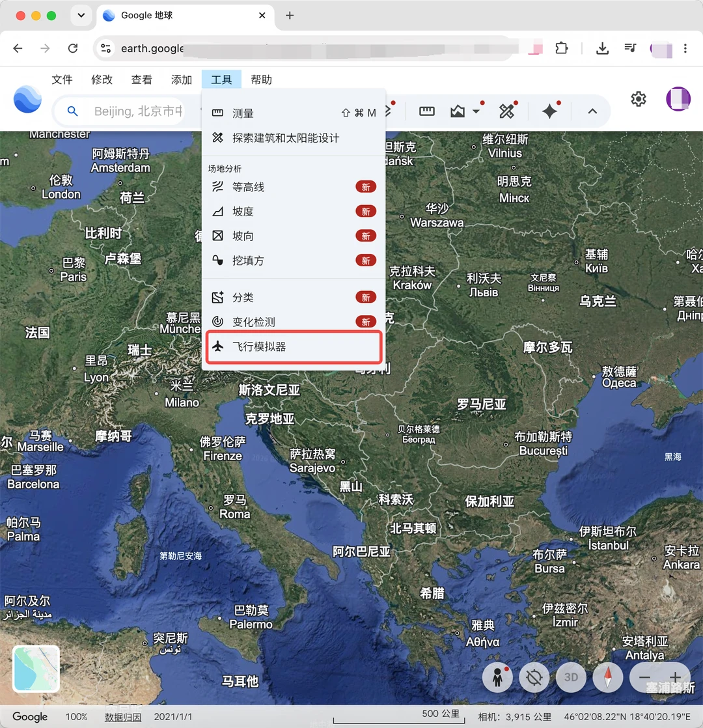The image size is (703, 728).
Task: Open the purple account avatar
Action: pos(678,99)
